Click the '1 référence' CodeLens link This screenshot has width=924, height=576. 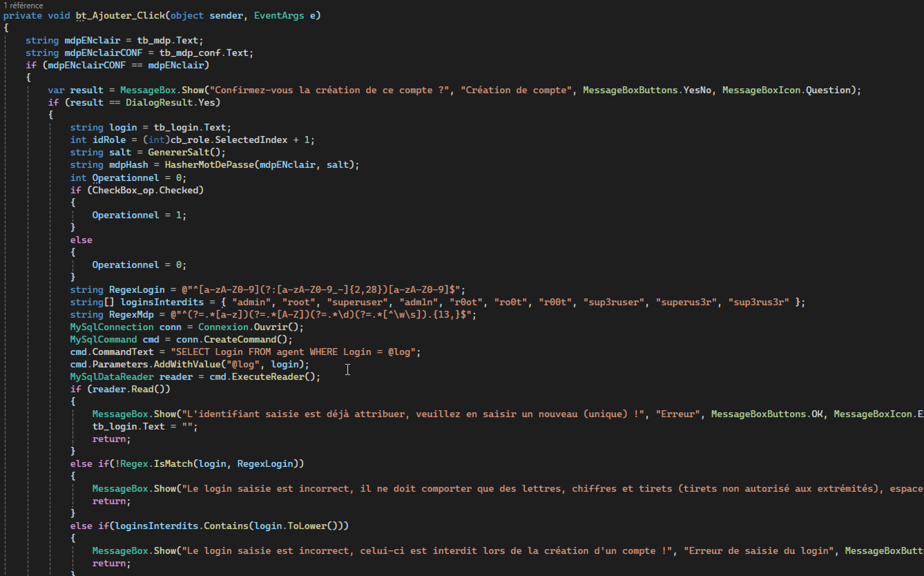(x=23, y=5)
